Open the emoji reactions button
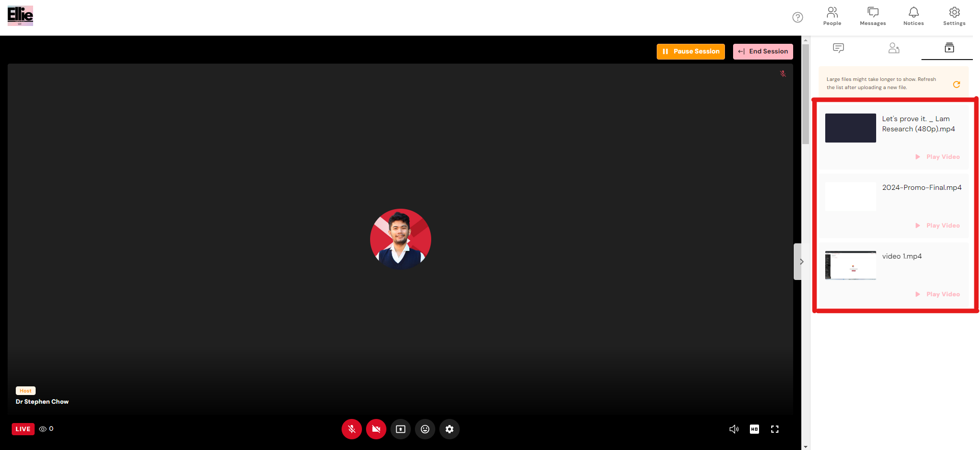Image resolution: width=980 pixels, height=450 pixels. 425,429
